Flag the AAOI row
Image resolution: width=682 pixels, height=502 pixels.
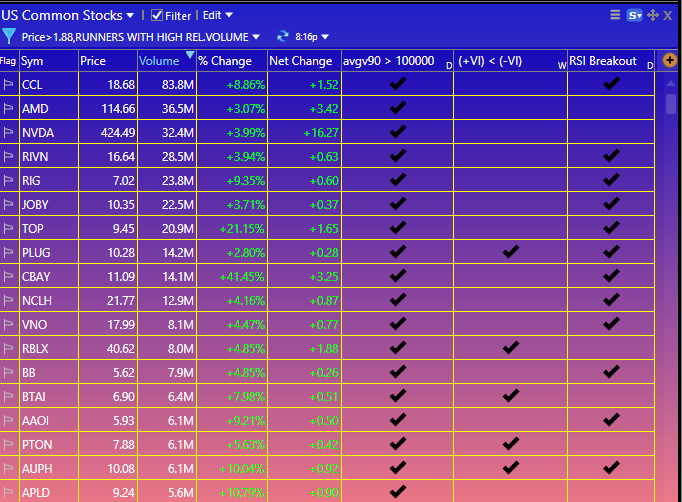coord(8,420)
